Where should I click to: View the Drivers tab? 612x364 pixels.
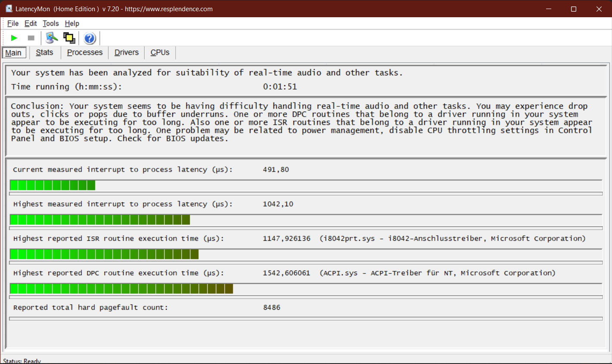(x=127, y=53)
